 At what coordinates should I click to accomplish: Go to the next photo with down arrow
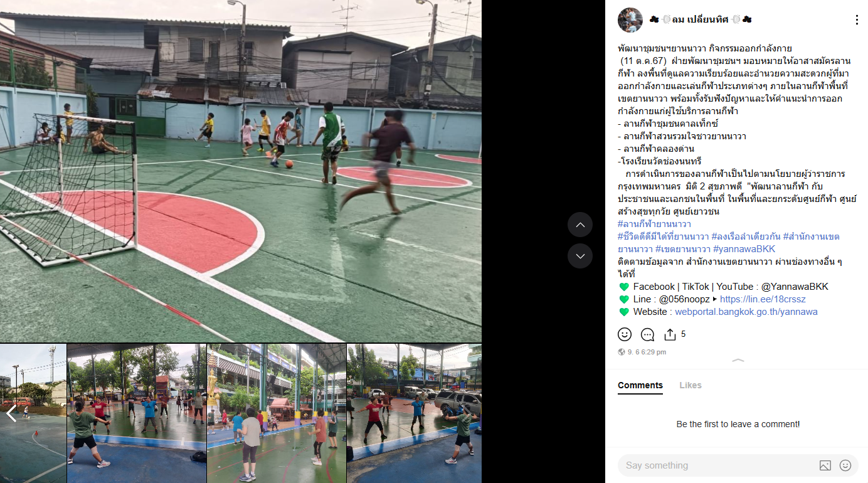click(580, 256)
